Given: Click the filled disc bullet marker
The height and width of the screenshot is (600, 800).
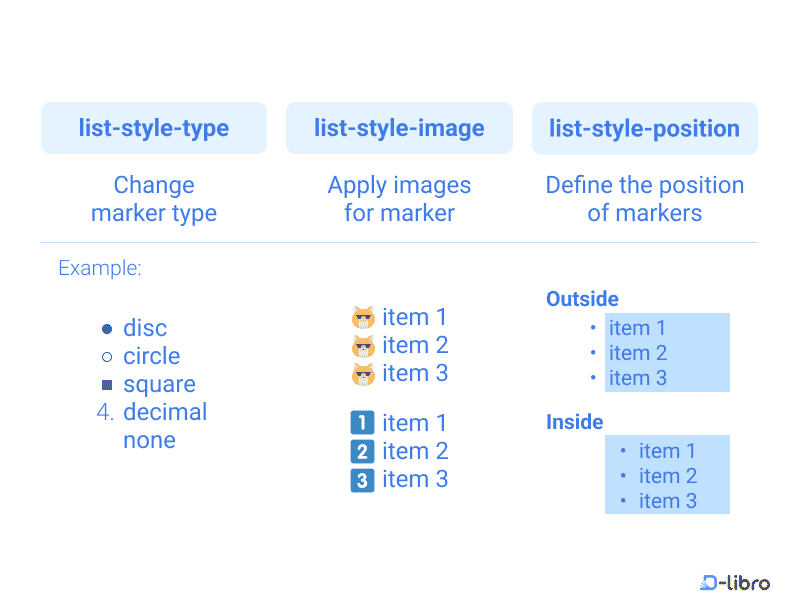Looking at the screenshot, I should click(107, 329).
